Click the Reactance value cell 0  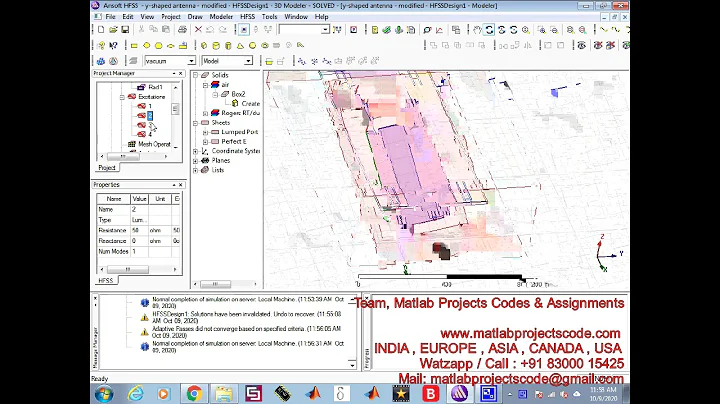pyautogui.click(x=139, y=241)
